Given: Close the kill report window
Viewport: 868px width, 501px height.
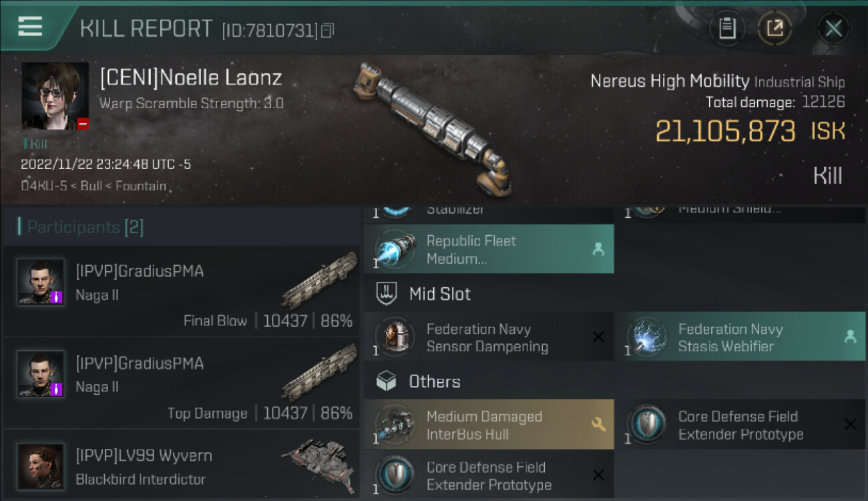Looking at the screenshot, I should click(833, 29).
